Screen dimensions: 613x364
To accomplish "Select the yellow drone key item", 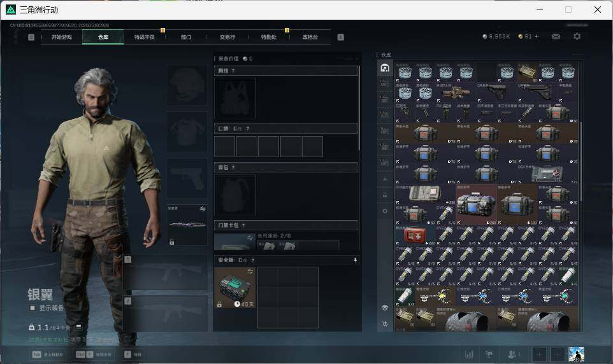I will (x=435, y=297).
